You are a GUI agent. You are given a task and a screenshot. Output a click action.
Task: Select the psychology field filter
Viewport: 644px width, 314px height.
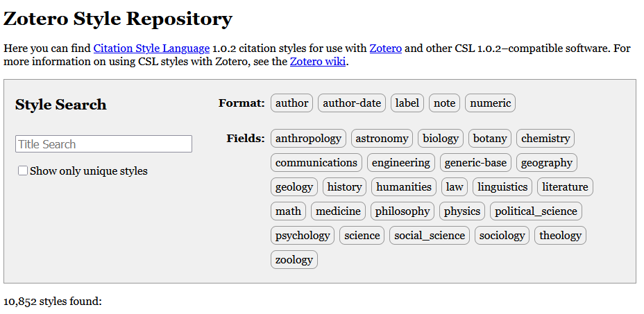pos(303,235)
